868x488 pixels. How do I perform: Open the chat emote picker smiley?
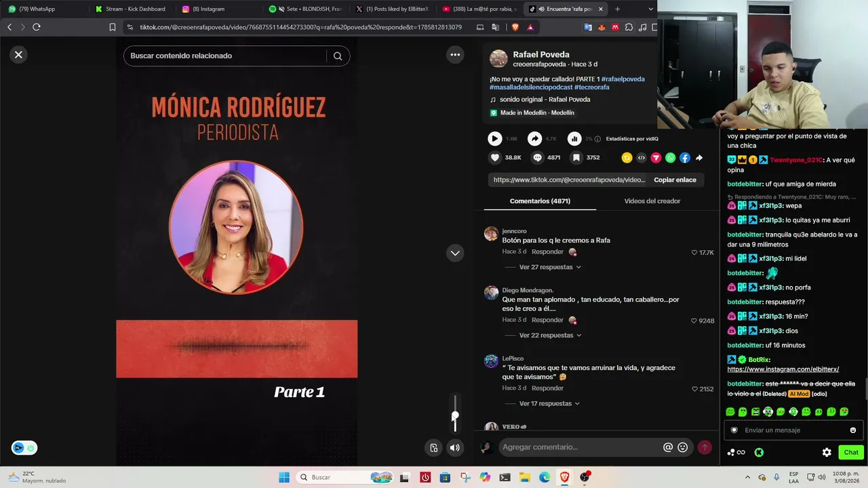pos(853,430)
